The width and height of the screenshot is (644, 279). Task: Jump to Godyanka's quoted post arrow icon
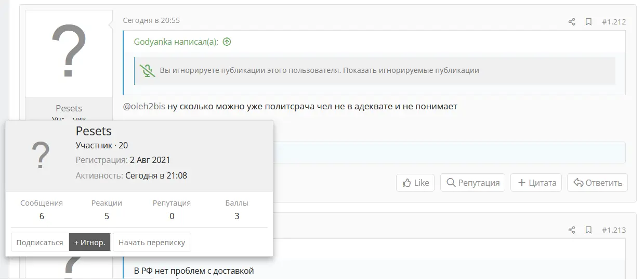point(227,42)
